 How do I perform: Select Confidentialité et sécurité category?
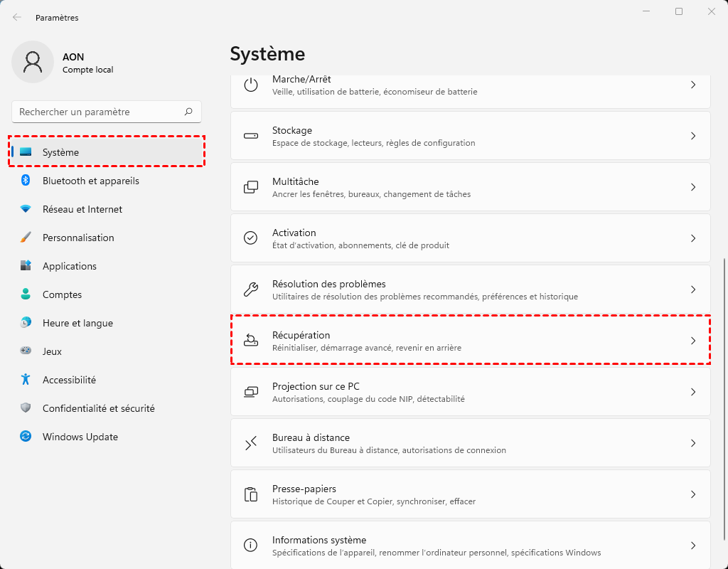click(98, 408)
